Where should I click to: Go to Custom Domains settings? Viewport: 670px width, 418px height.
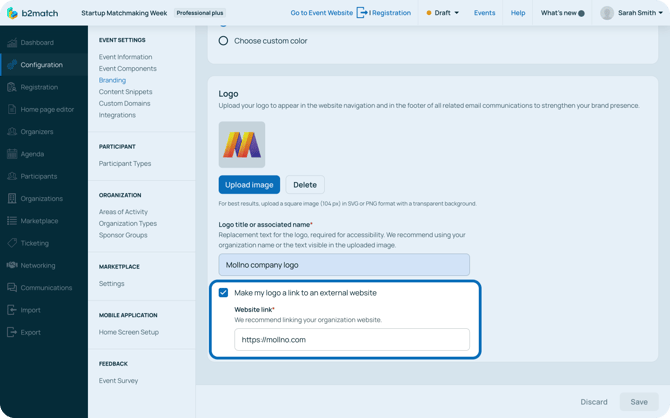tap(124, 103)
